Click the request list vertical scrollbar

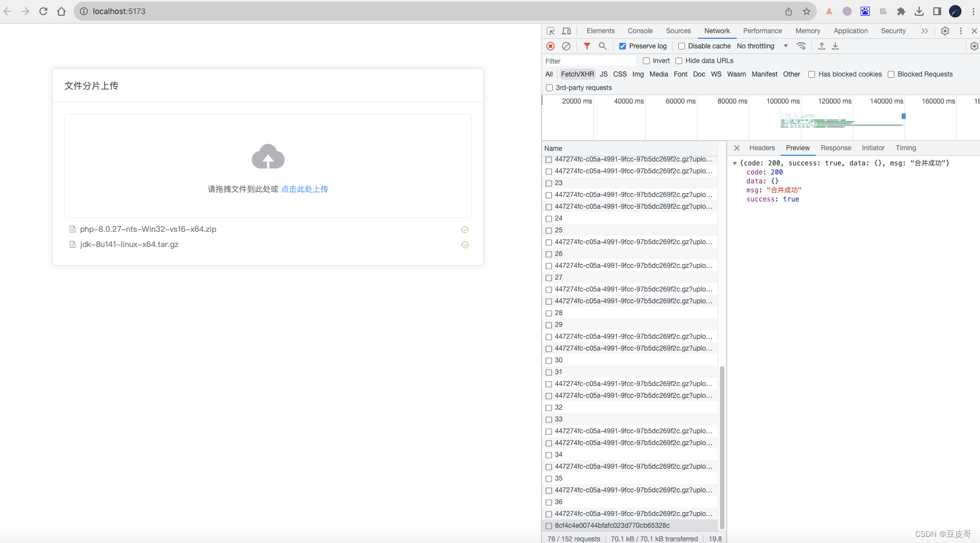pos(722,447)
